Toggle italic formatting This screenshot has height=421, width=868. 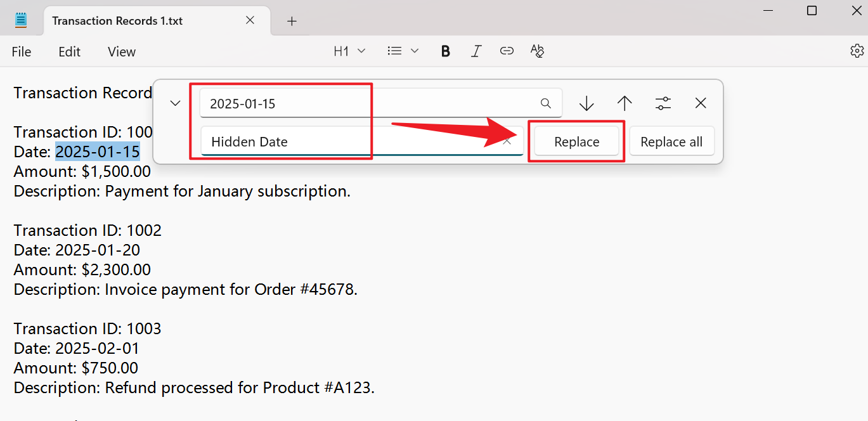click(x=476, y=51)
